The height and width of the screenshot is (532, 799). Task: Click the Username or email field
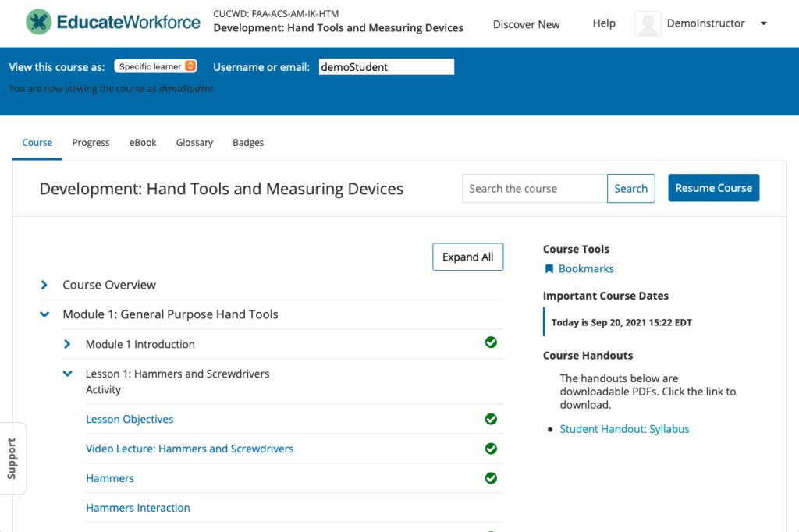tap(386, 67)
